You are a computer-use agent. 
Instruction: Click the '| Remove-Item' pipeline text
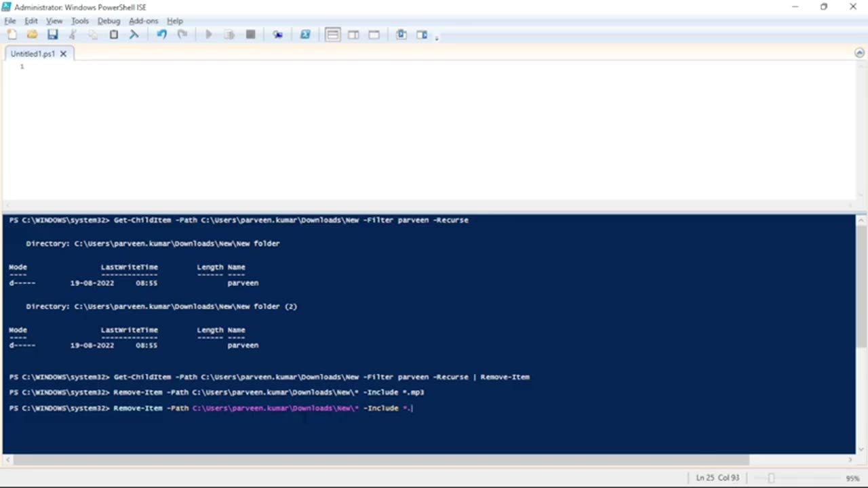pos(501,377)
